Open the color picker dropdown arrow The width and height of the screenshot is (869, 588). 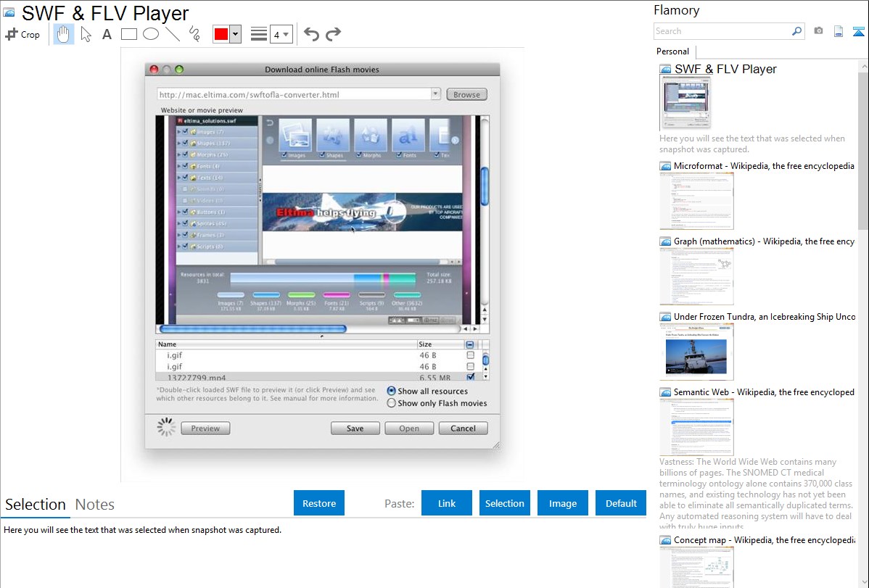pos(235,34)
